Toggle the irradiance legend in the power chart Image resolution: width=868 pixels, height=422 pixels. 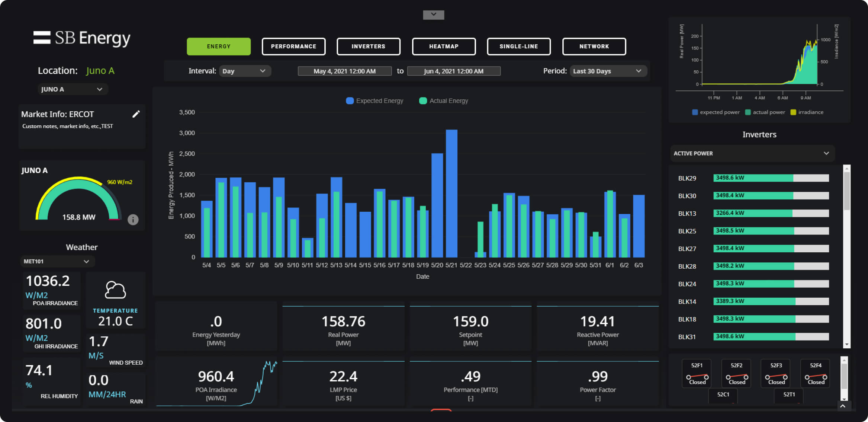[807, 112]
